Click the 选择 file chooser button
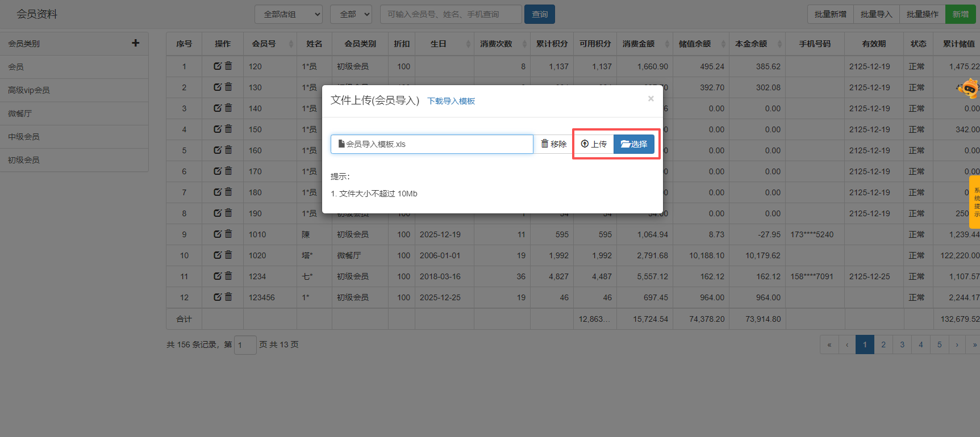The width and height of the screenshot is (980, 437). point(634,144)
